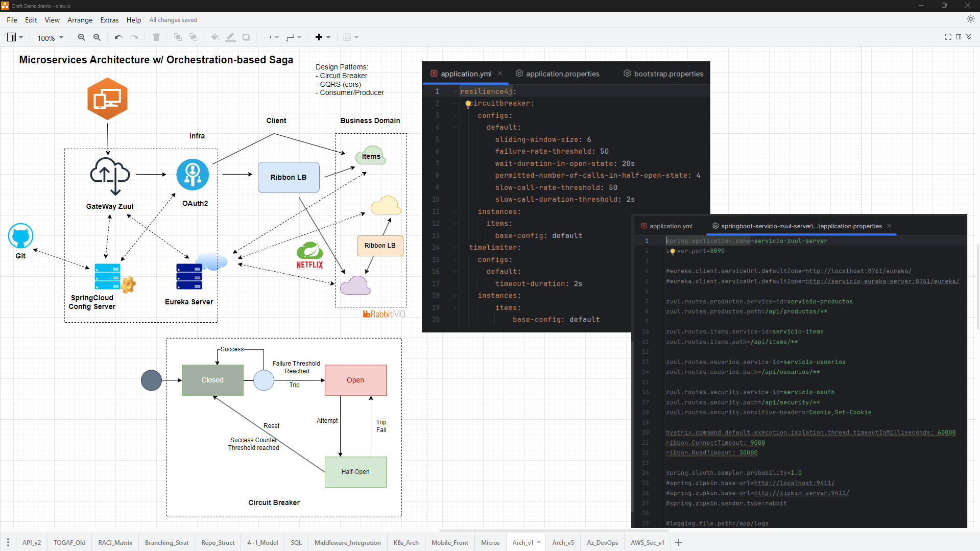Viewport: 980px width, 551px height.
Task: Expand the view panels dropdown arrow
Action: click(21, 37)
